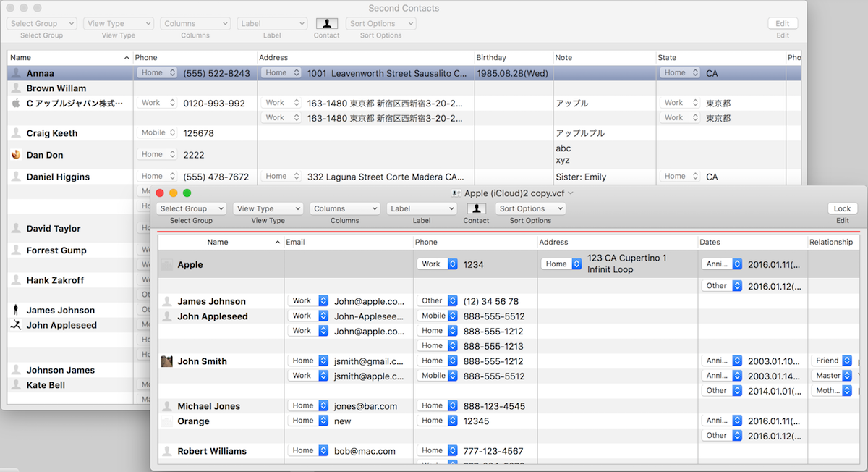Open the title bar chevron next to copy.vcf
Image resolution: width=868 pixels, height=472 pixels.
point(571,193)
